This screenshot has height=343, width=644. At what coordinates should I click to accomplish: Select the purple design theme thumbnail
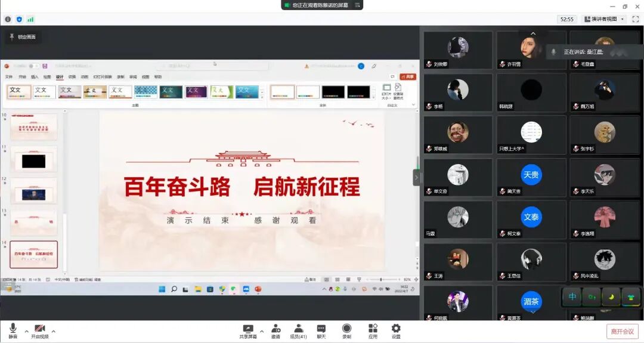coord(196,92)
